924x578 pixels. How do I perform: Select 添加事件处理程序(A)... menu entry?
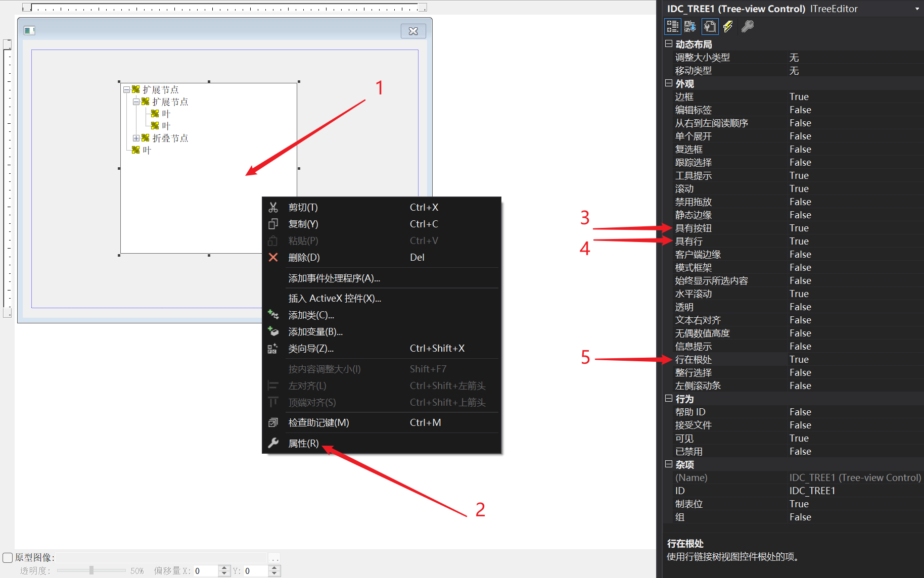click(382, 278)
